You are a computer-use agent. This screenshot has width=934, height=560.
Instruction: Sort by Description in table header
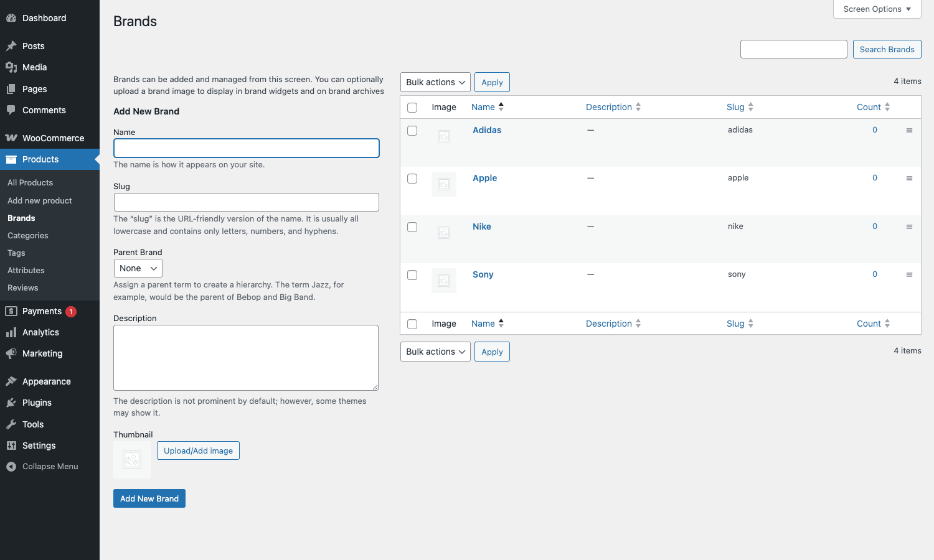point(613,107)
